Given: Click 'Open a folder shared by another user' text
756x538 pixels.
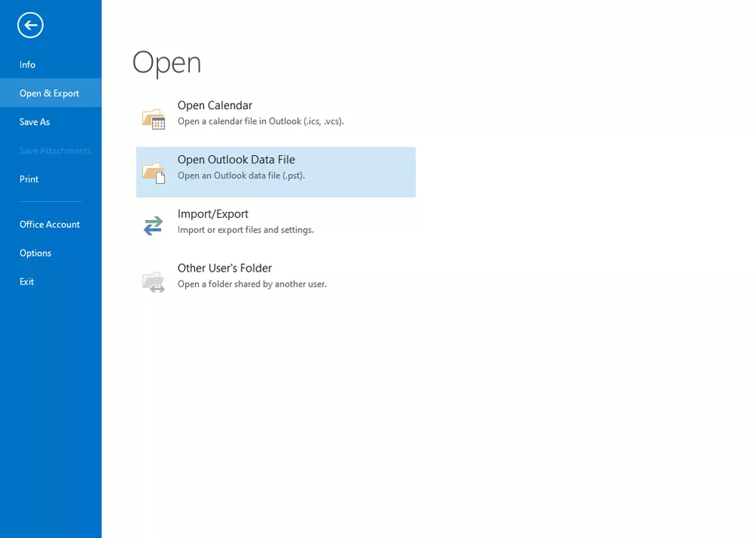Looking at the screenshot, I should (253, 285).
